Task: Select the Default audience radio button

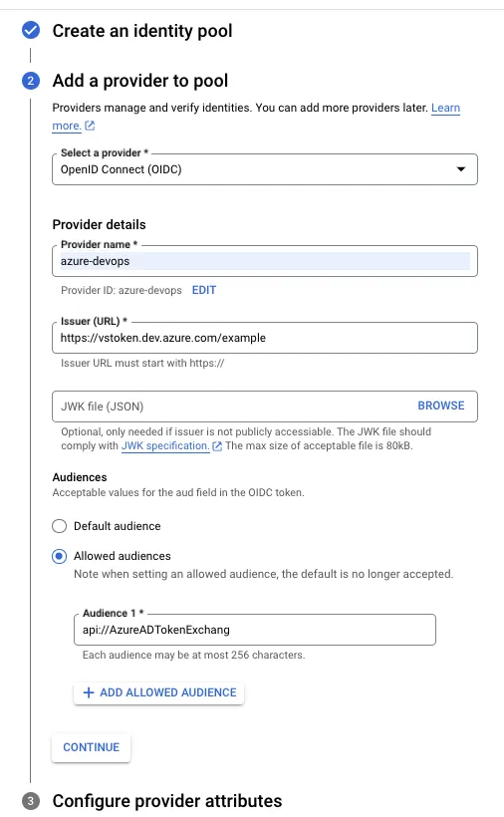Action: pos(60,526)
